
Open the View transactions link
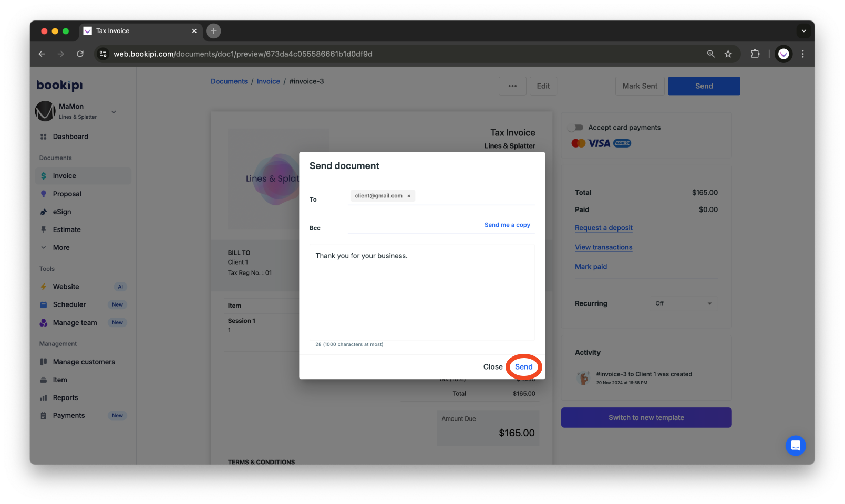pos(603,247)
